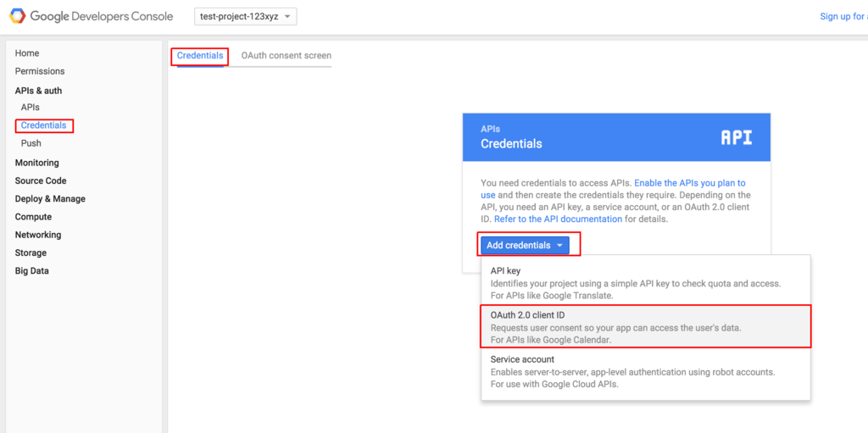Open Permissions in the left navigation
The image size is (868, 433).
tap(40, 71)
